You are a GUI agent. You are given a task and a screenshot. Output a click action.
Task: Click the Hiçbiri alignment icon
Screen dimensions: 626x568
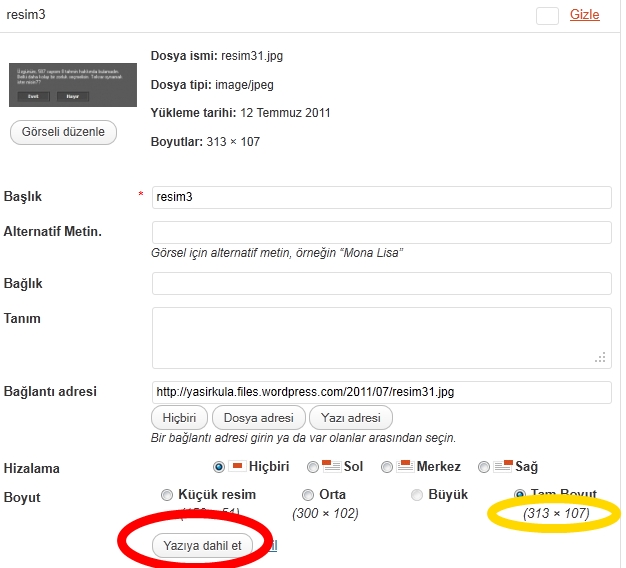(x=237, y=466)
